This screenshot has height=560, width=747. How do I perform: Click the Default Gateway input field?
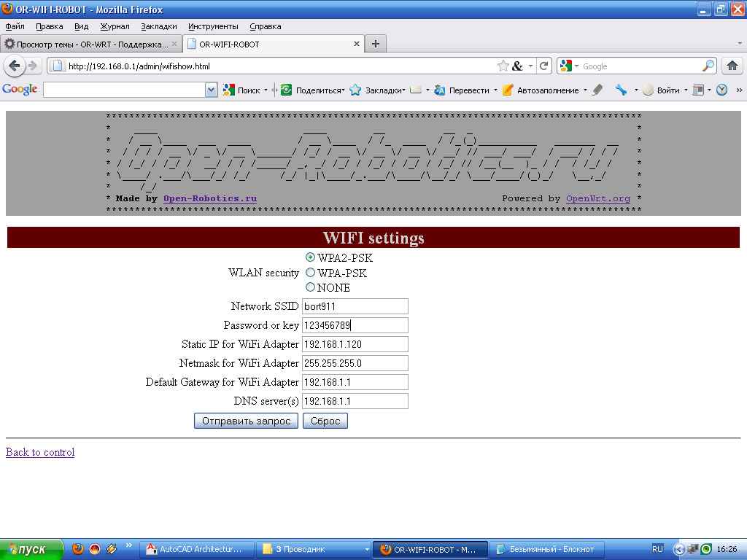(355, 382)
